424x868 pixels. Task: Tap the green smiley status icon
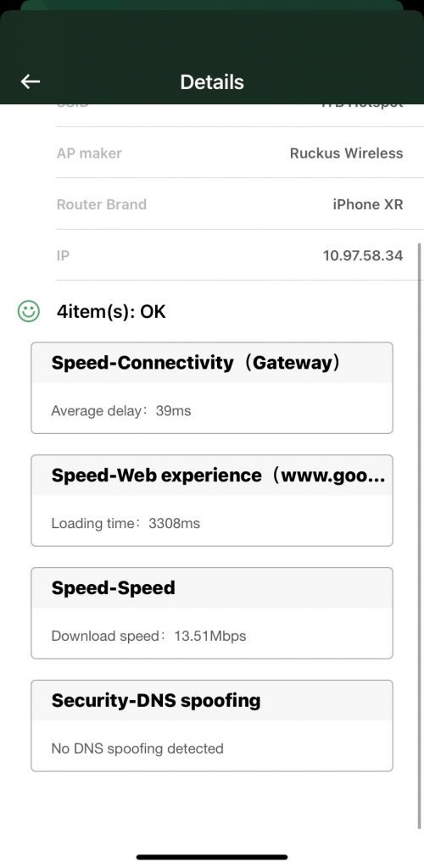click(x=28, y=311)
